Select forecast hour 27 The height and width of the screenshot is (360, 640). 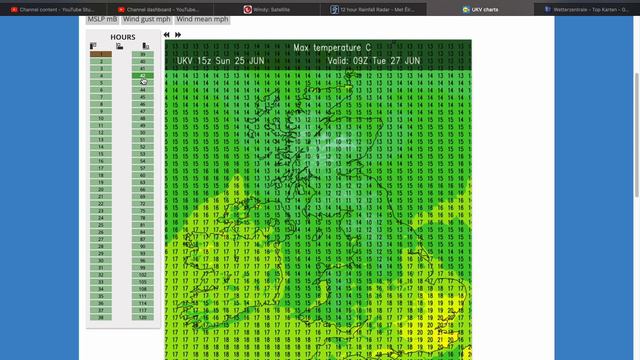(101, 239)
